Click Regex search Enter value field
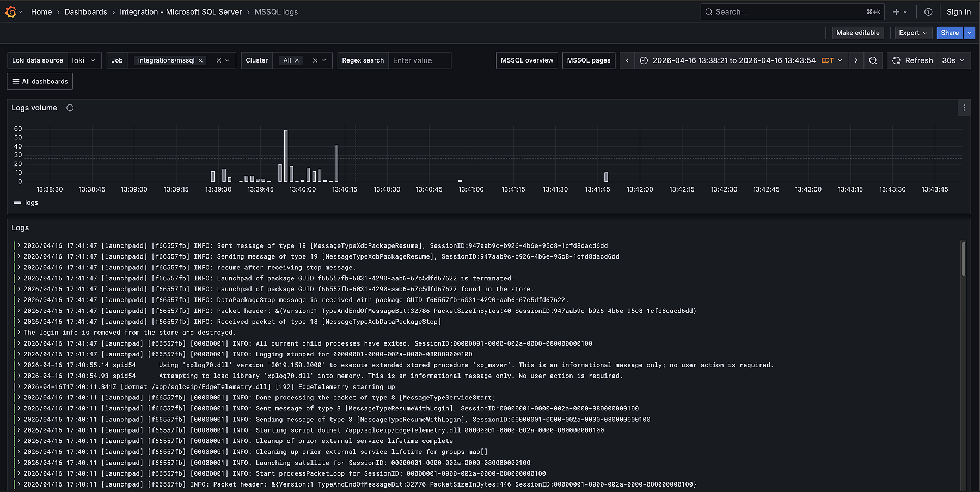This screenshot has width=980, height=492. pyautogui.click(x=420, y=60)
